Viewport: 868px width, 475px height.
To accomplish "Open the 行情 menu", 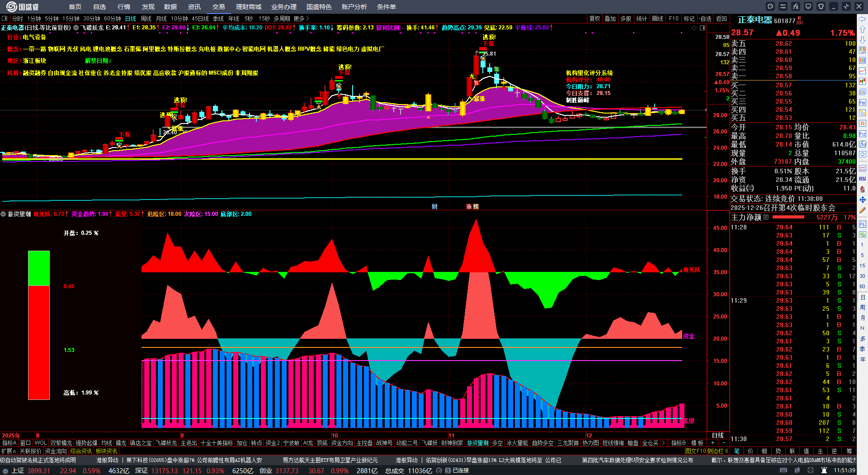I will pos(124,7).
